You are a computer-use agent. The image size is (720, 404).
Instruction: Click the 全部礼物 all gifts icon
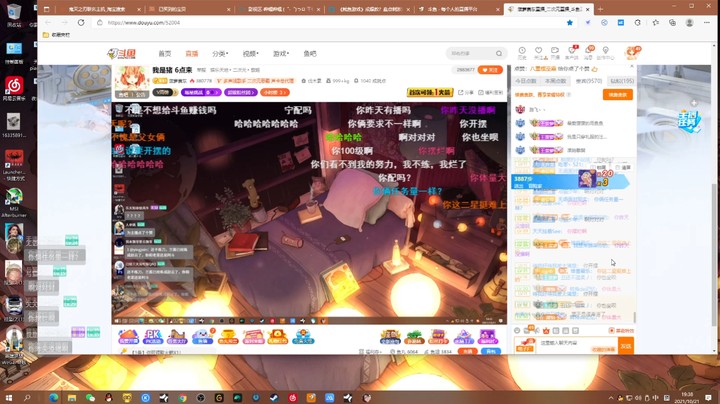pos(390,337)
